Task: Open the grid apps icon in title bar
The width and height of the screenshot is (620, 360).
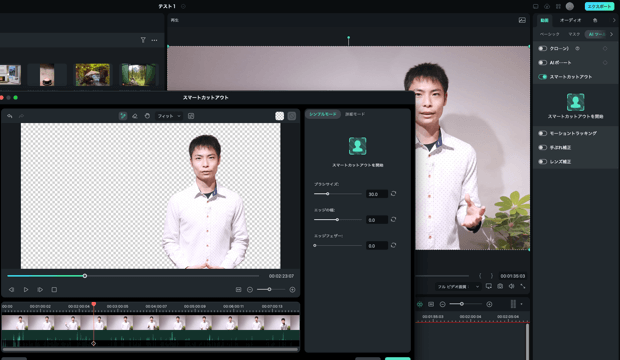Action: (x=558, y=6)
